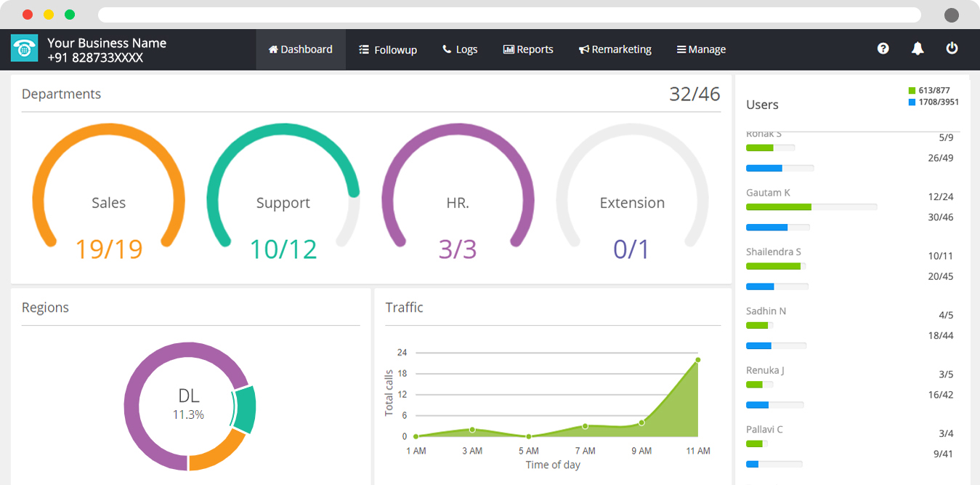
Task: Open the Reports section
Action: (528, 49)
